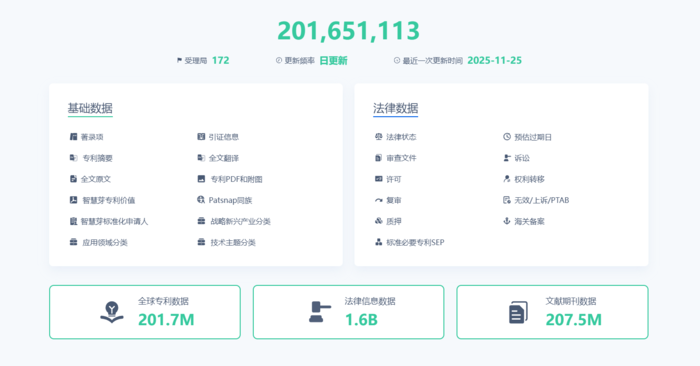Viewport: 700px width, 366px height.
Task: Click the 207.5M value in 文献期刊数据 card
Action: 574,320
